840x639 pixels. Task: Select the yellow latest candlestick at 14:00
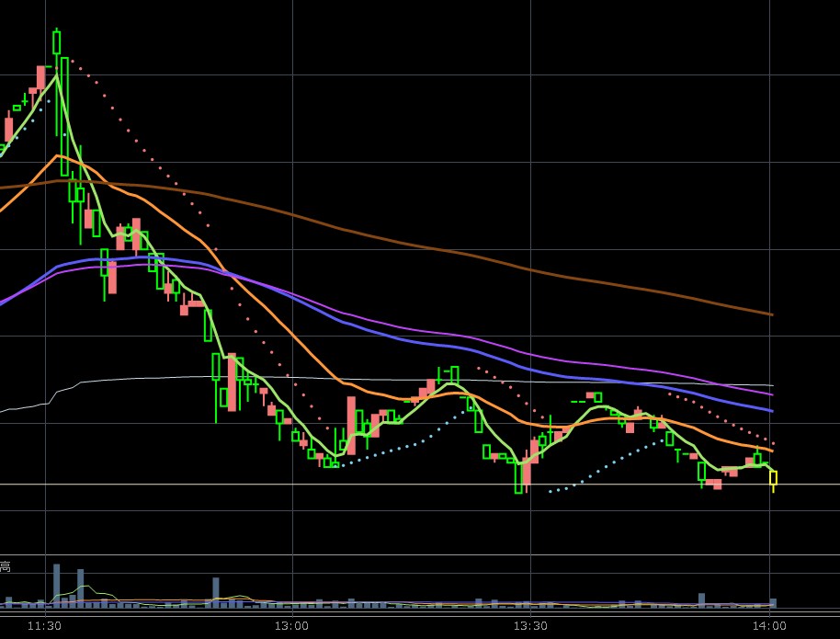[773, 478]
